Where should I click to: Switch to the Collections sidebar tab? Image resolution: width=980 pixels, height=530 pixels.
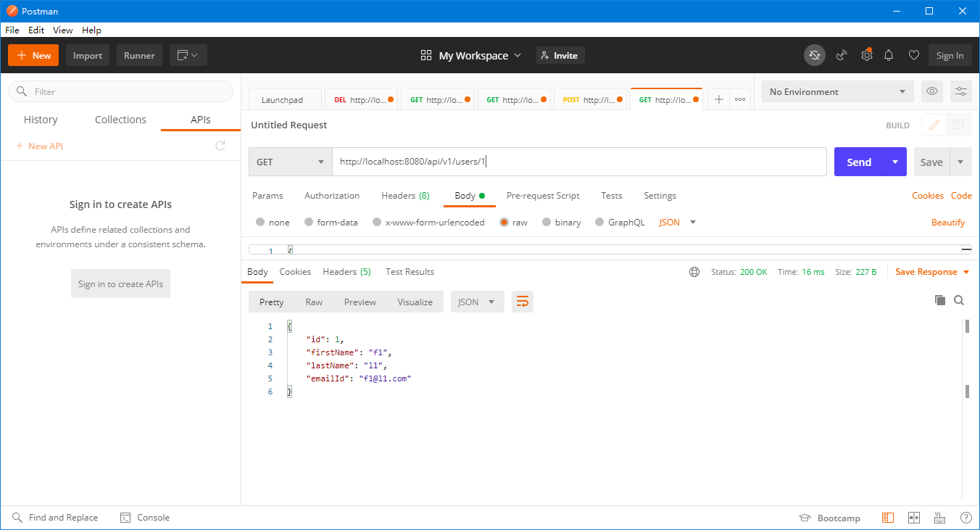[120, 120]
